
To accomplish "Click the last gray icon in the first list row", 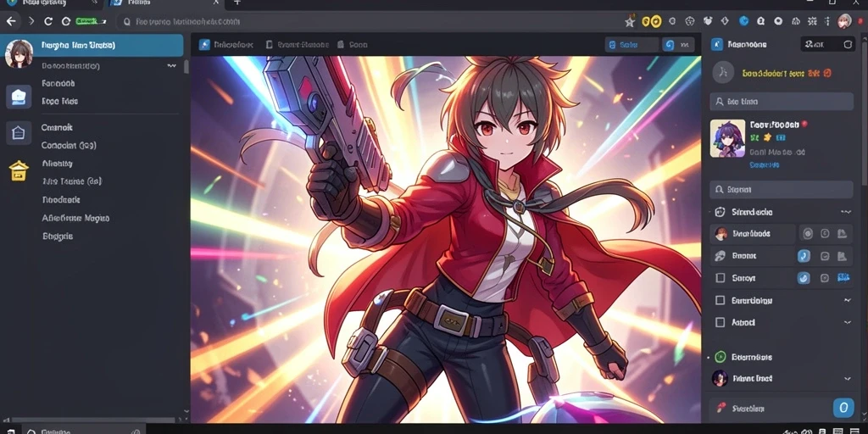I will tap(842, 234).
